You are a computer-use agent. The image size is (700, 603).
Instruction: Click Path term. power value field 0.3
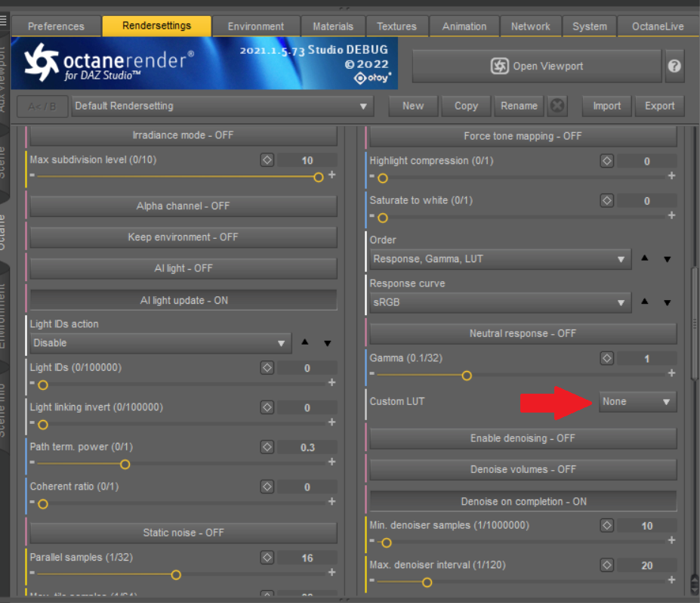(307, 447)
